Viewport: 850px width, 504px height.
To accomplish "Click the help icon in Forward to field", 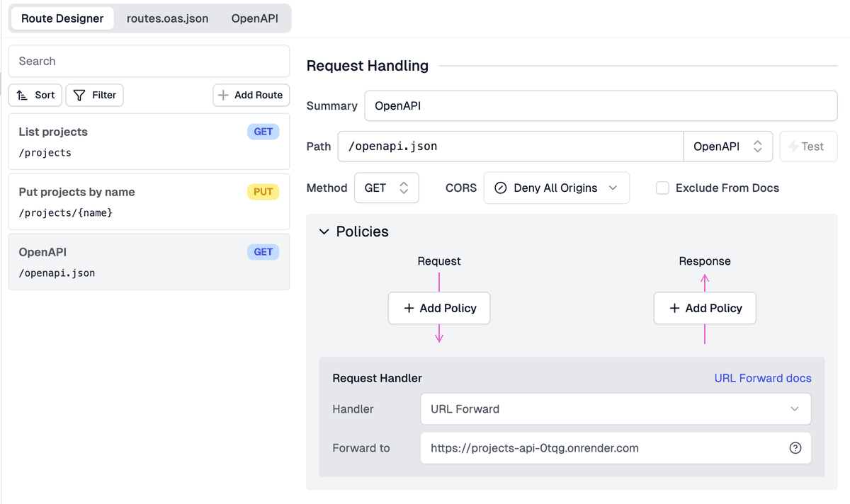I will click(x=795, y=448).
